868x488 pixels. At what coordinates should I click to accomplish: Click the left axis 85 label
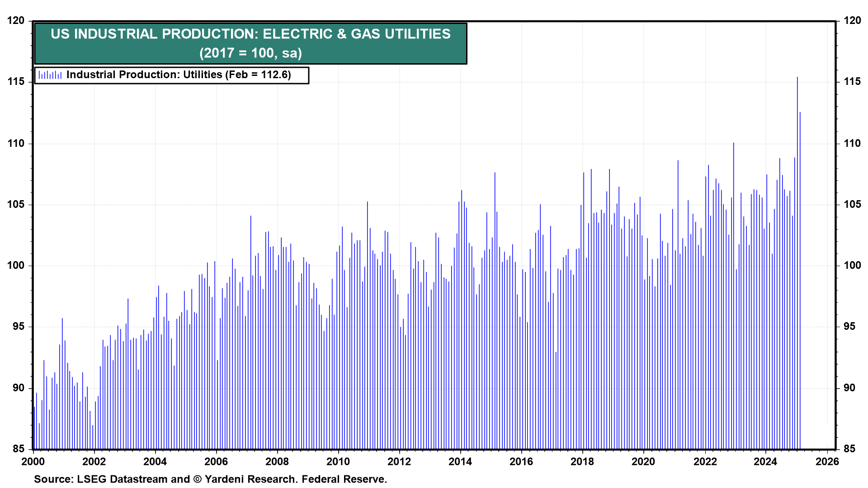19,449
